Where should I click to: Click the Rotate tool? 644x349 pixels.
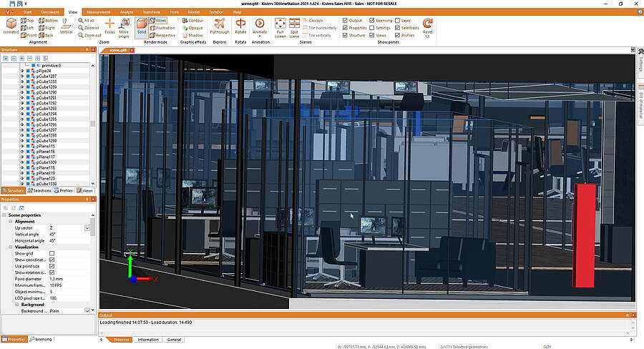click(240, 26)
